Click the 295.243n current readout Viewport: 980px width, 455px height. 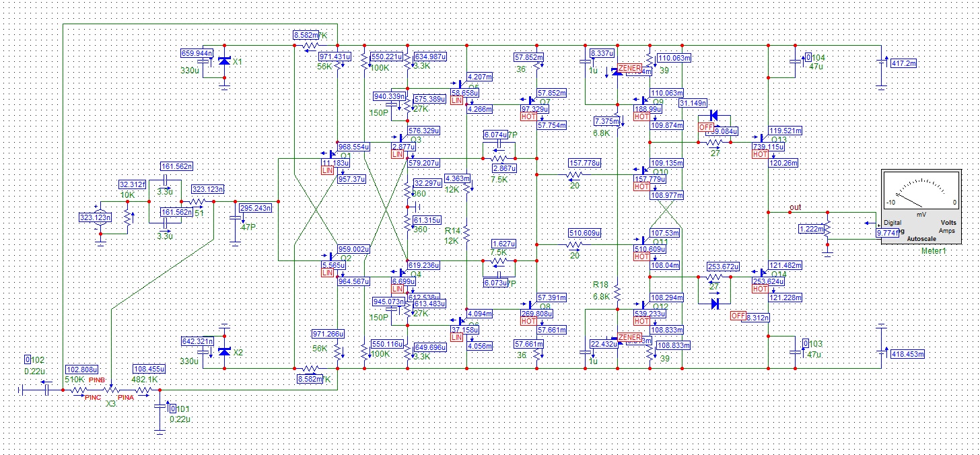click(x=256, y=208)
